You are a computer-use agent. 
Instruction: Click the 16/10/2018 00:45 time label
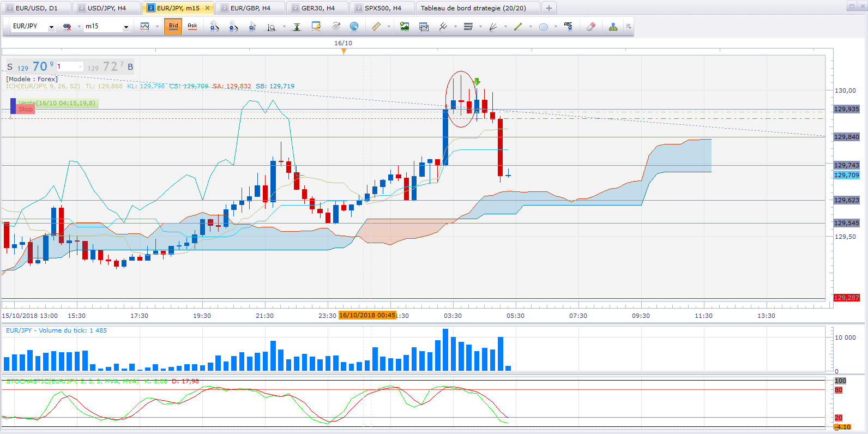[367, 315]
